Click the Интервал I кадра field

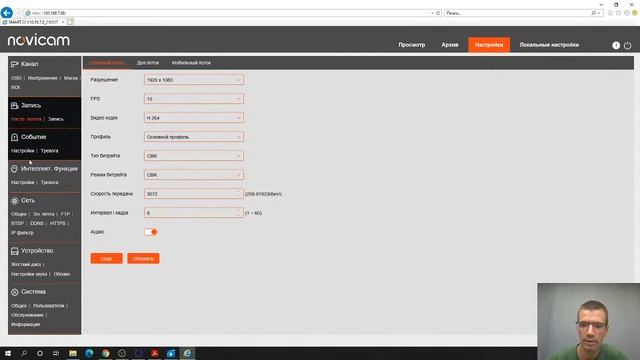(x=194, y=213)
